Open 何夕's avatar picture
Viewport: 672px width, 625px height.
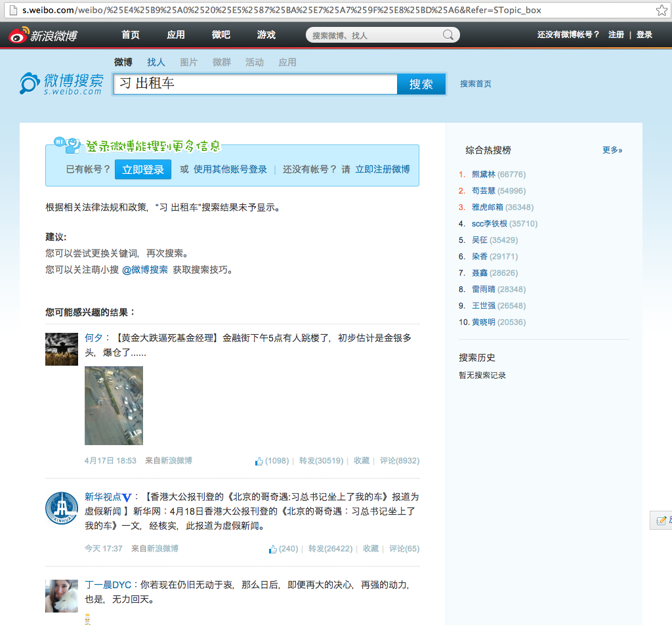(x=62, y=349)
